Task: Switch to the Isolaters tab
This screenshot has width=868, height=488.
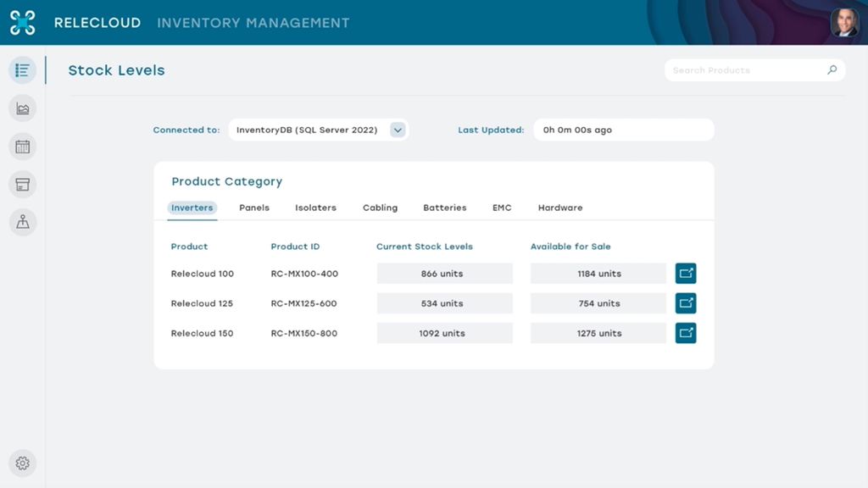Action: (315, 208)
